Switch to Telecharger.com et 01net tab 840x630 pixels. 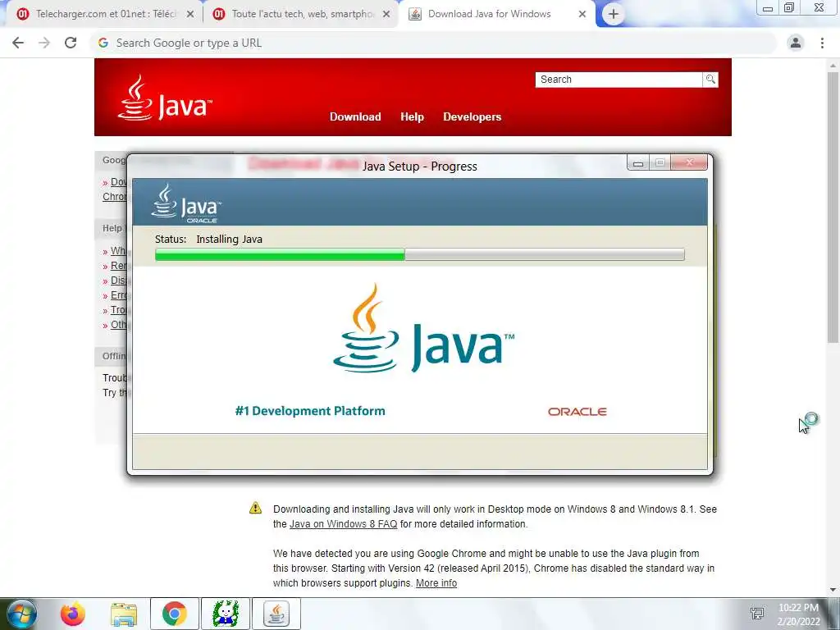pyautogui.click(x=102, y=14)
